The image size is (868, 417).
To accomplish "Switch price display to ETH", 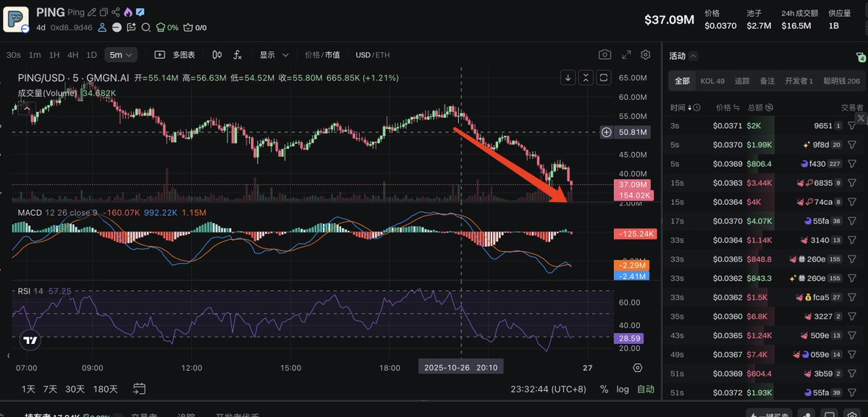I will pyautogui.click(x=382, y=55).
